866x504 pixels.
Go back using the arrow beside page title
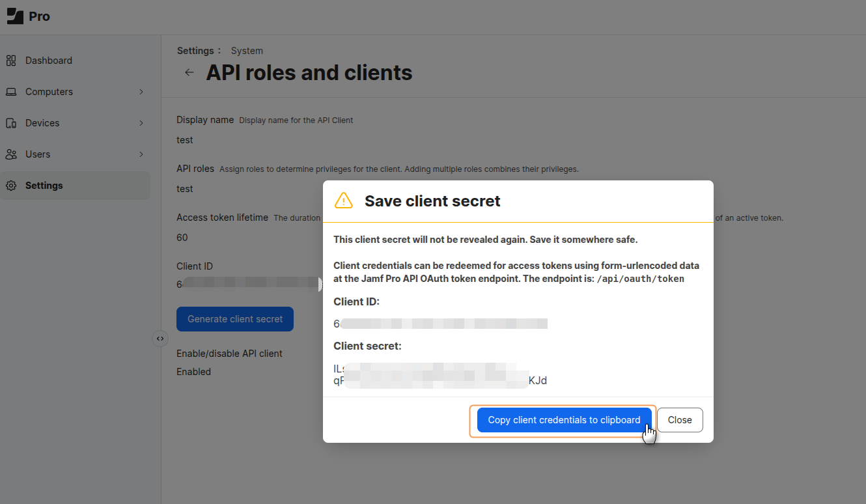point(189,72)
